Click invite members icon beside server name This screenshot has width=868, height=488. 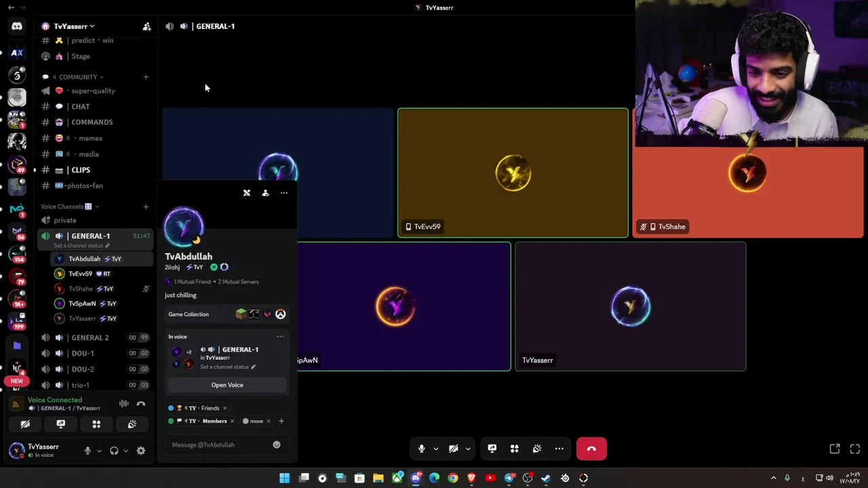(146, 26)
